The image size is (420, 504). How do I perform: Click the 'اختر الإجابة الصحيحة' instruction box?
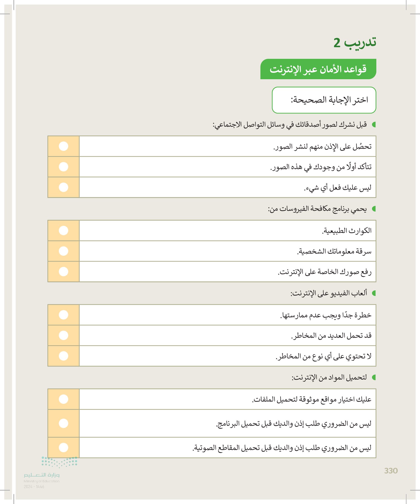(324, 100)
